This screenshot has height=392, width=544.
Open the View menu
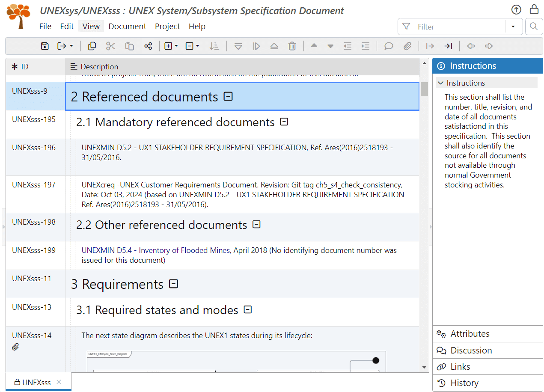point(91,26)
